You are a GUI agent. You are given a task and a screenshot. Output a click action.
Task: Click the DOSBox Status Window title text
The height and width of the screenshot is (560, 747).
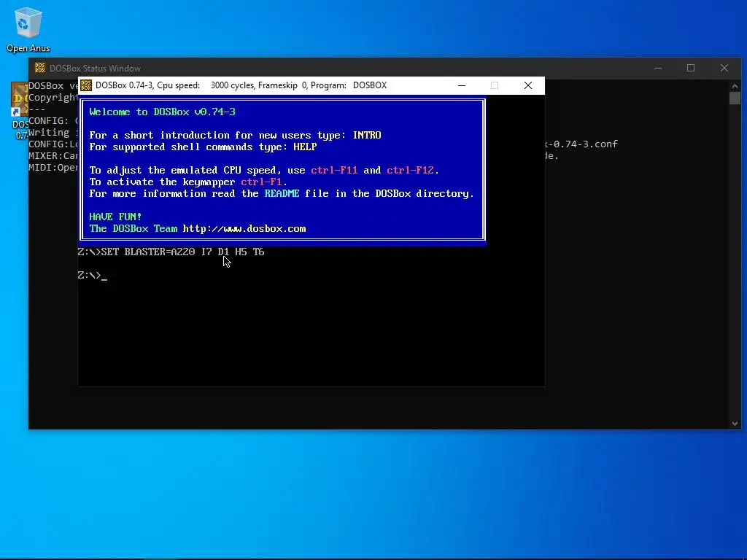pos(95,68)
